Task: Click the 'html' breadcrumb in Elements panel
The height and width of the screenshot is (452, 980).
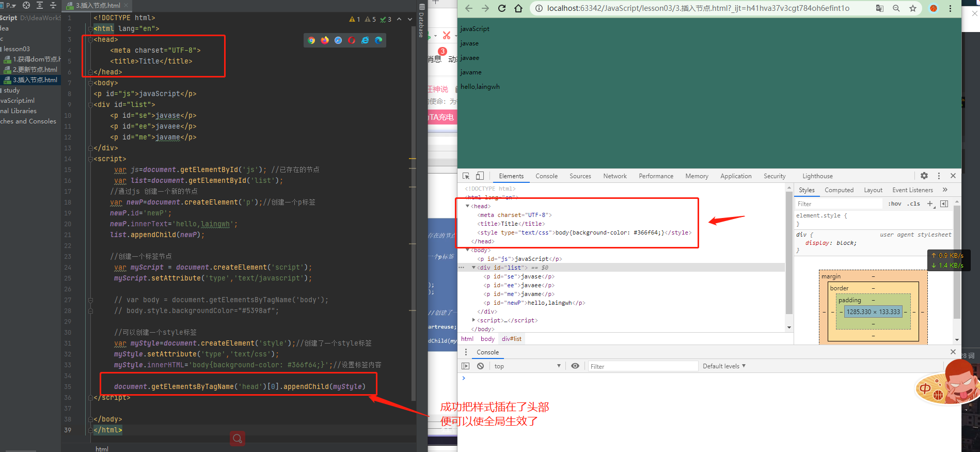Action: tap(467, 339)
